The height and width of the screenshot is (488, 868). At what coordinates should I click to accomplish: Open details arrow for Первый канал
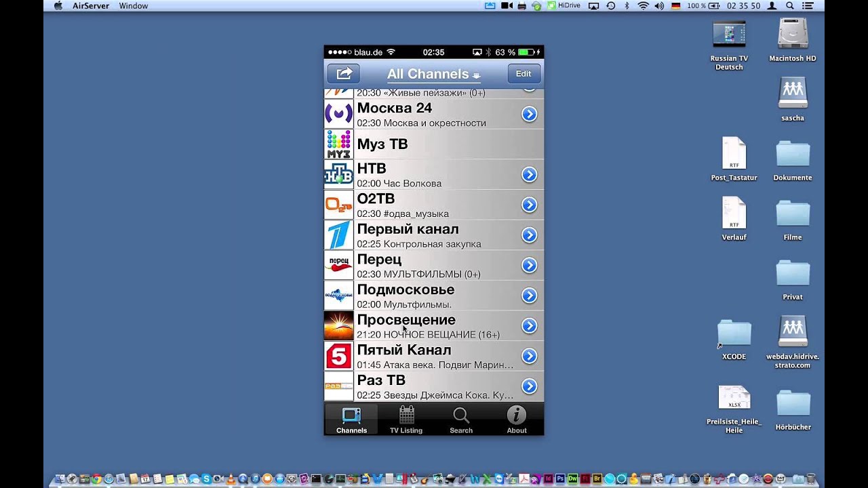point(529,235)
